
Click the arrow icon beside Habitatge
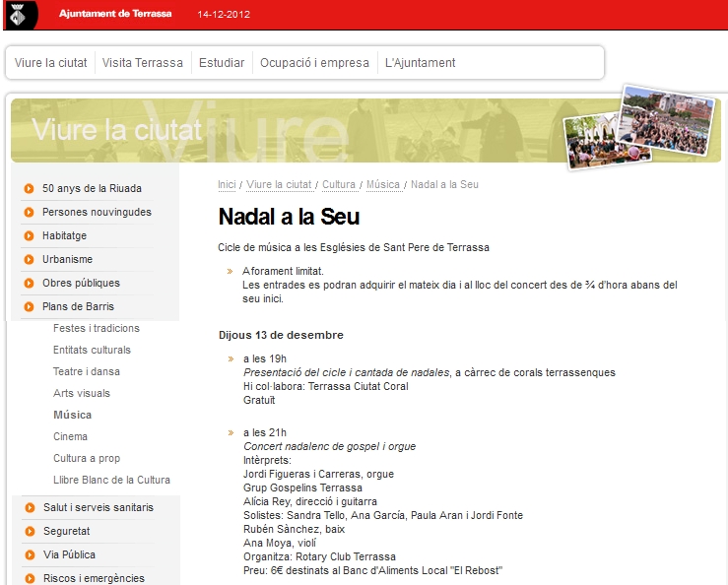(x=30, y=236)
